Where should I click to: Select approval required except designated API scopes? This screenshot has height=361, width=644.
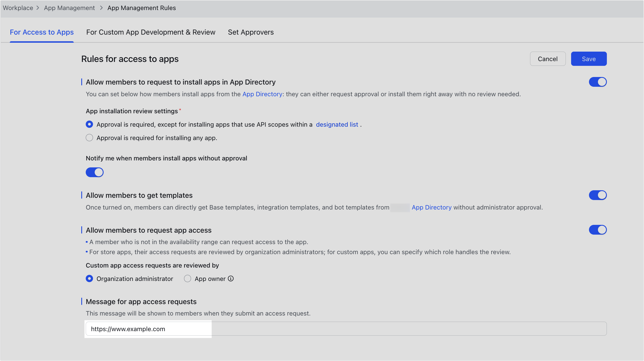click(89, 124)
